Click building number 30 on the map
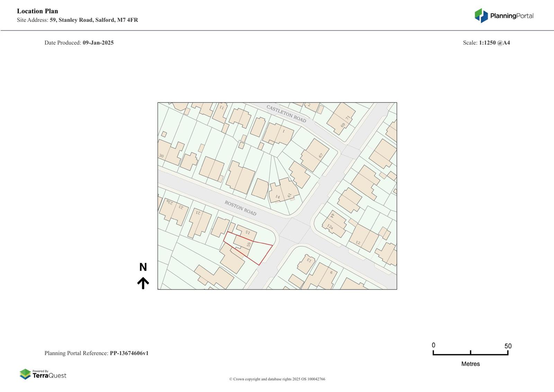 click(x=161, y=156)
